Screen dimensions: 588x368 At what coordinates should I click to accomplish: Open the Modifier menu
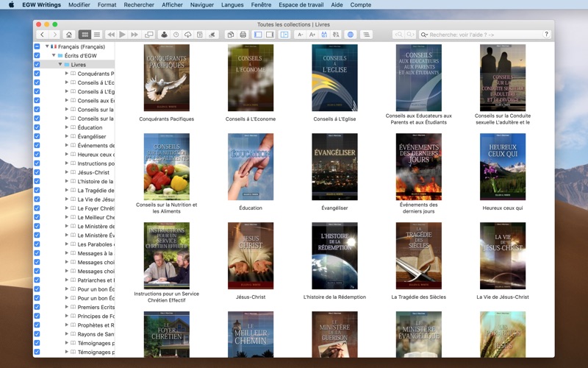(79, 5)
